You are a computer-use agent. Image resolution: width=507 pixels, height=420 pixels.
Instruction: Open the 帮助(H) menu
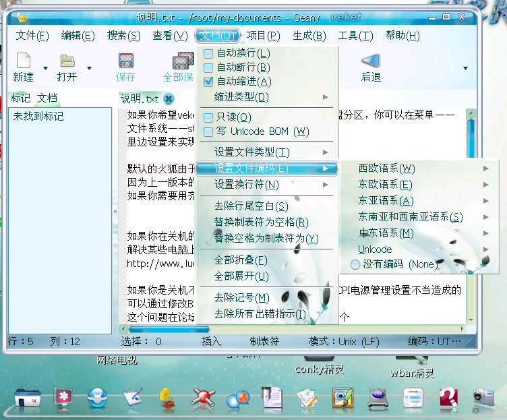click(x=402, y=36)
